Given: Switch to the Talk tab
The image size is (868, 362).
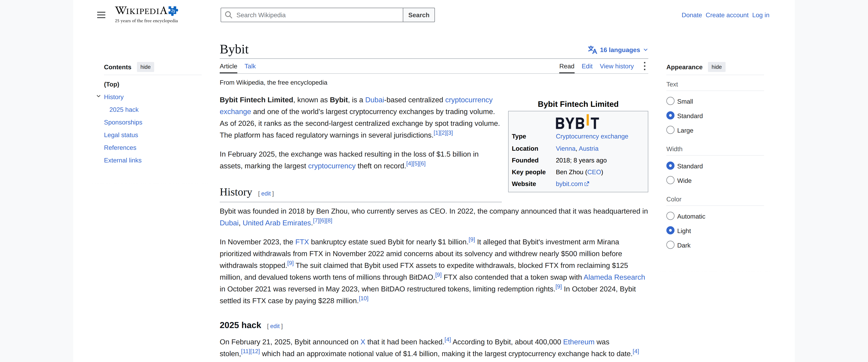Looking at the screenshot, I should (x=250, y=66).
